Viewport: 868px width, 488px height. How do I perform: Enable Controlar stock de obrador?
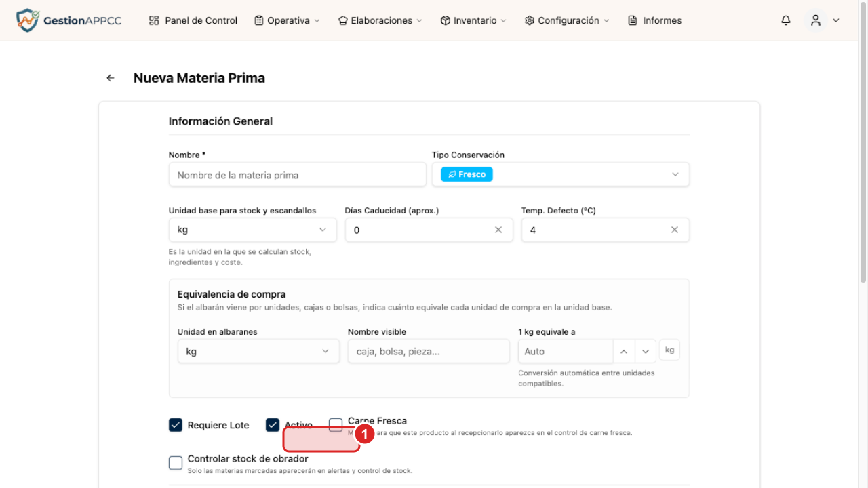click(x=176, y=463)
